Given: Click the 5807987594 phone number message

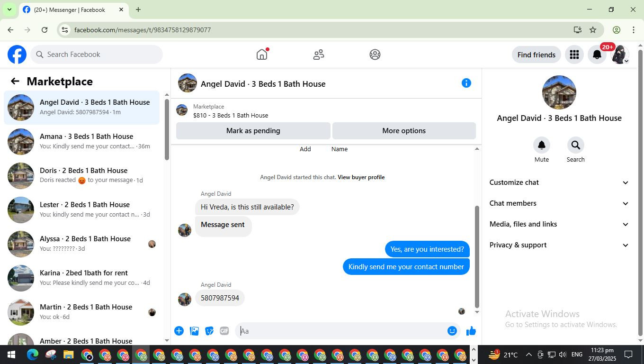Looking at the screenshot, I should click(x=220, y=298).
